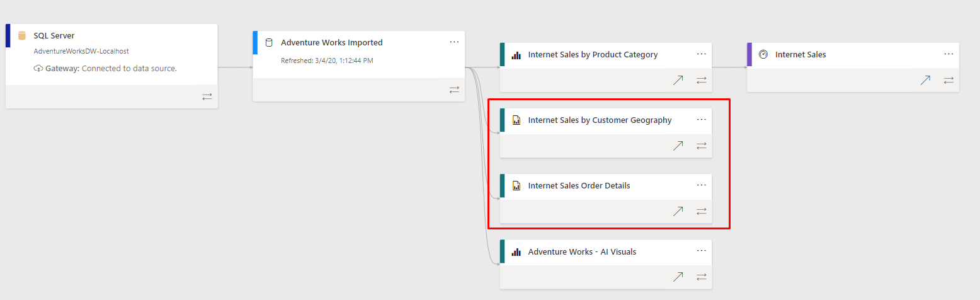Click the AdventureWorksDW-Localhost source name
The image size is (980, 300).
click(81, 51)
